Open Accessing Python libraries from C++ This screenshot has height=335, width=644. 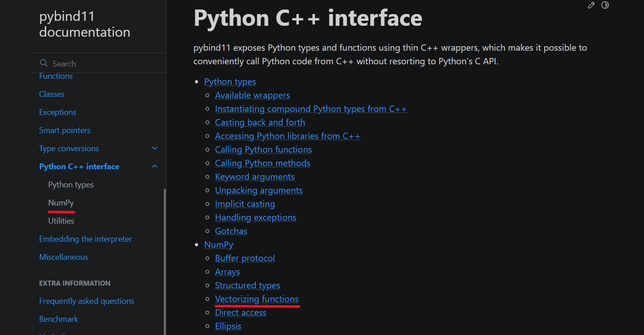click(x=288, y=136)
